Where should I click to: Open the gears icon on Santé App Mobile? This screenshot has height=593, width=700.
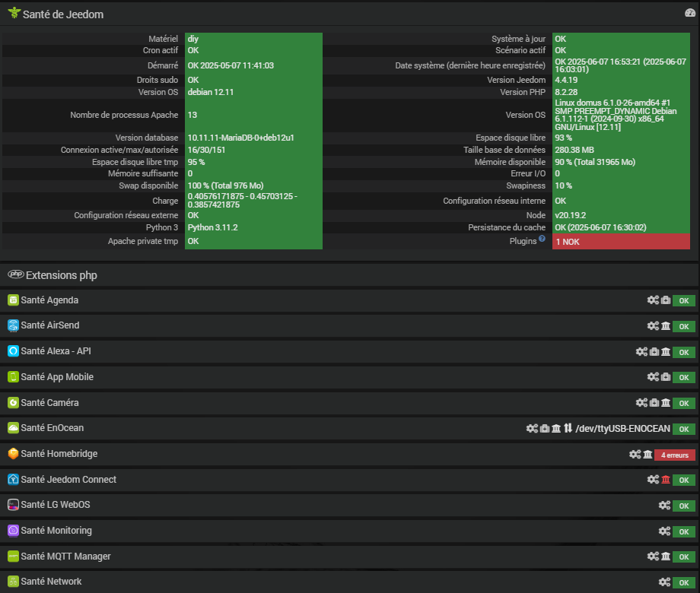tap(653, 377)
